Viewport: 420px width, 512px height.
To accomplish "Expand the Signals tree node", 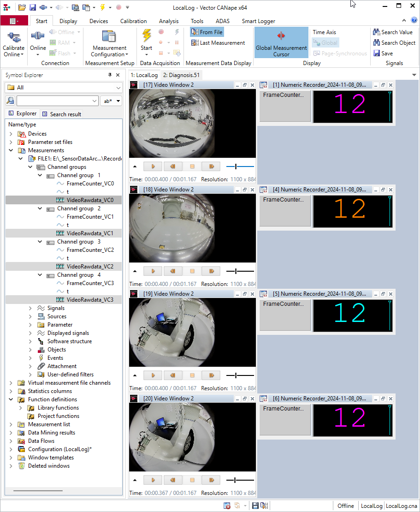I will pos(30,308).
